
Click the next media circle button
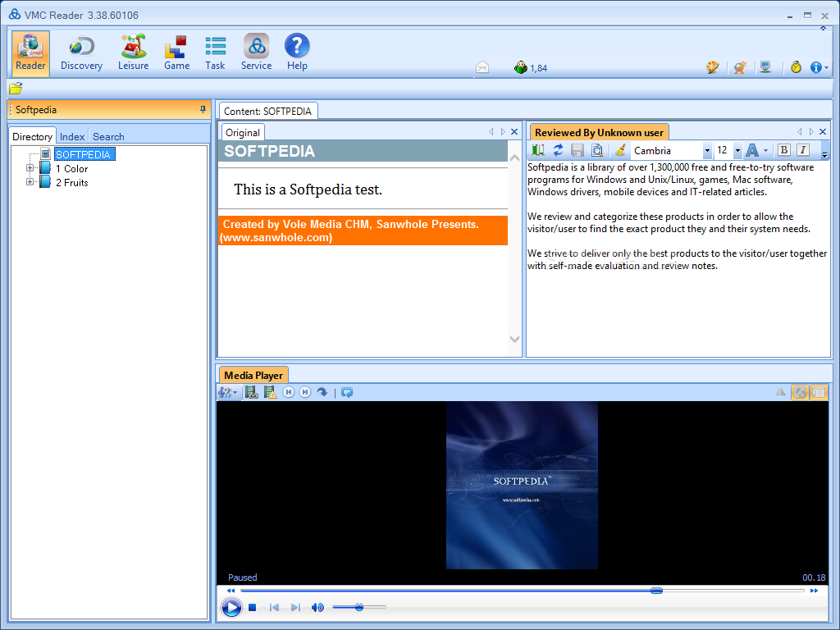tap(305, 392)
